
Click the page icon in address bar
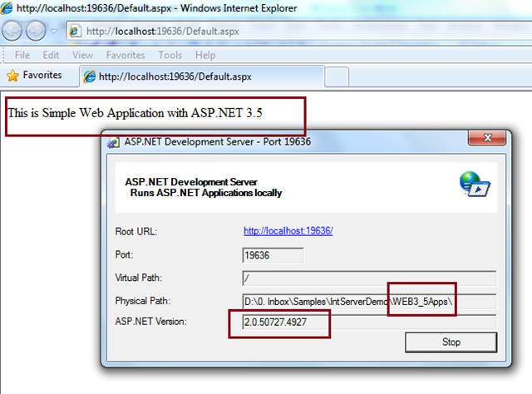[x=75, y=32]
